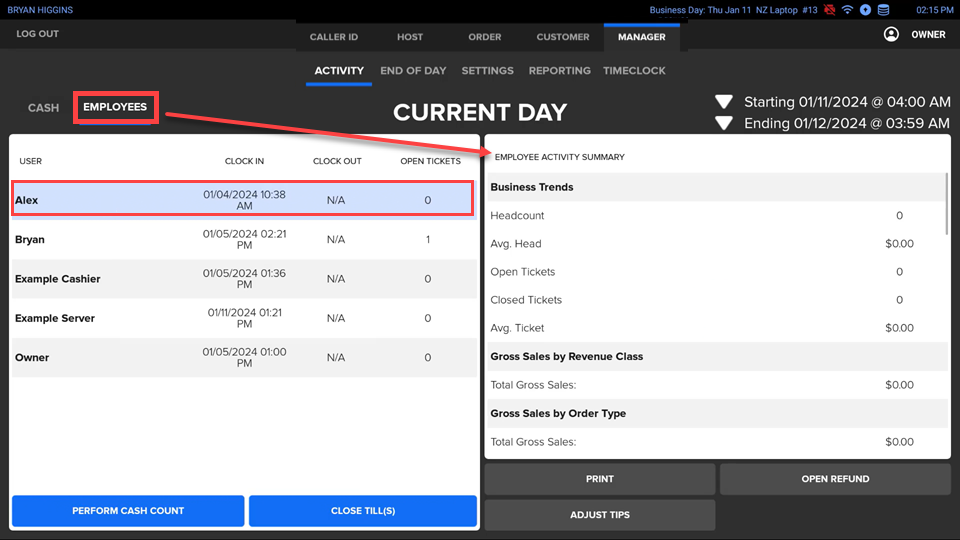The image size is (960, 540).
Task: Open the Customer menu
Action: tap(563, 37)
